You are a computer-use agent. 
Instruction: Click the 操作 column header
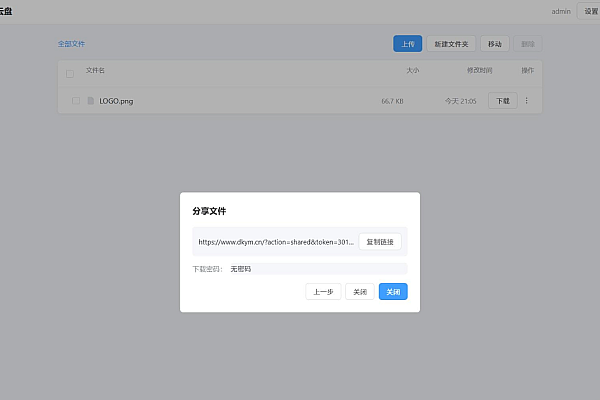[528, 70]
